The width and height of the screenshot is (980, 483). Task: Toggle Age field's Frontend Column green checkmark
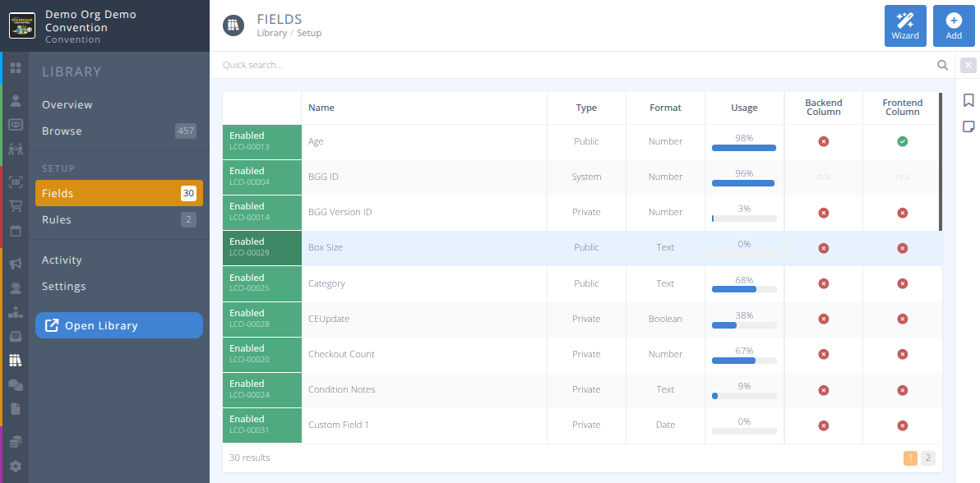point(902,141)
